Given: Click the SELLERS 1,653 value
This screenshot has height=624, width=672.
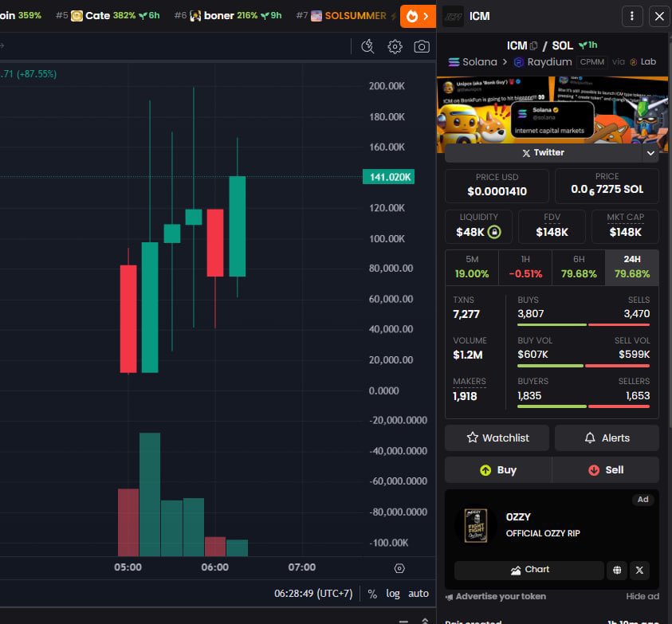Looking at the screenshot, I should pos(638,395).
